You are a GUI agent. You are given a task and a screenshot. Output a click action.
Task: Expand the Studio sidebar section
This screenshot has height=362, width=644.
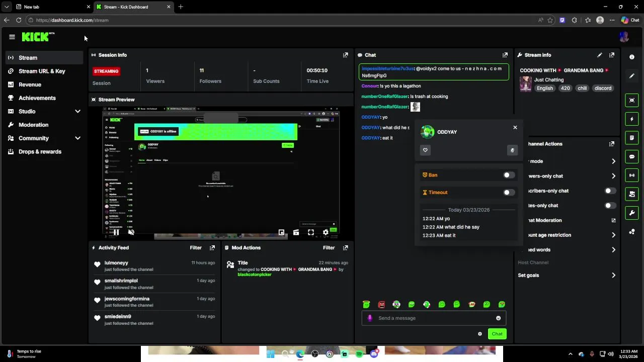(77, 111)
